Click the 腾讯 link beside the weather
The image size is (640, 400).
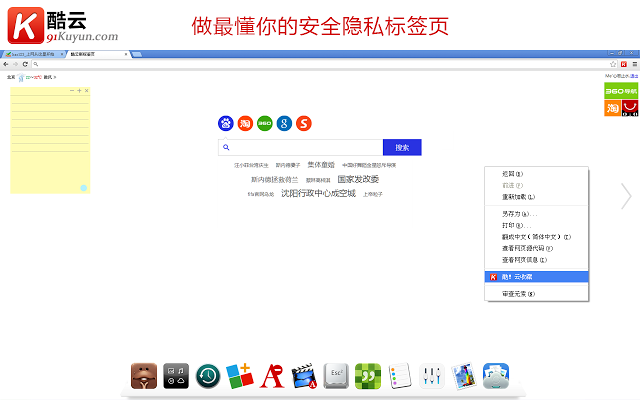click(x=48, y=77)
